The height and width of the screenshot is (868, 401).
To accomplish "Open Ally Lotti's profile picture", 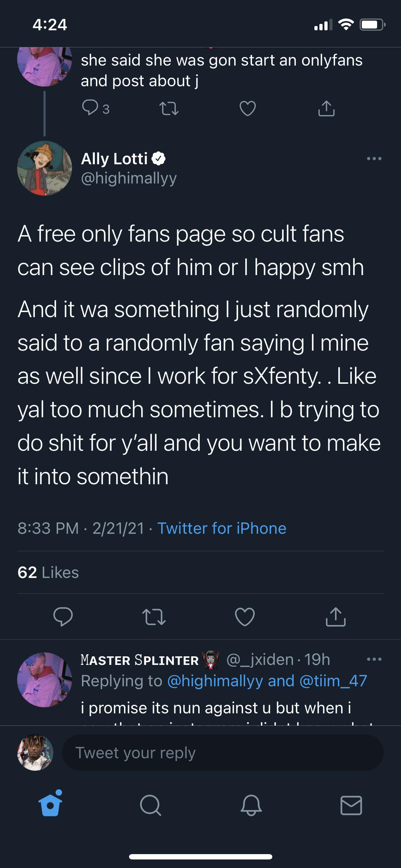I will pos(45,168).
